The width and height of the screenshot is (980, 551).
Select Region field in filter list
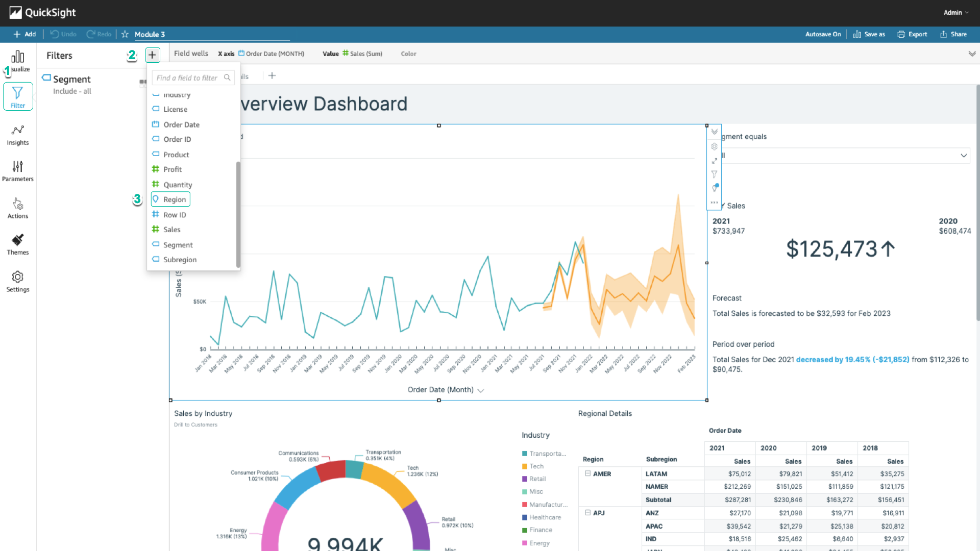coord(170,199)
